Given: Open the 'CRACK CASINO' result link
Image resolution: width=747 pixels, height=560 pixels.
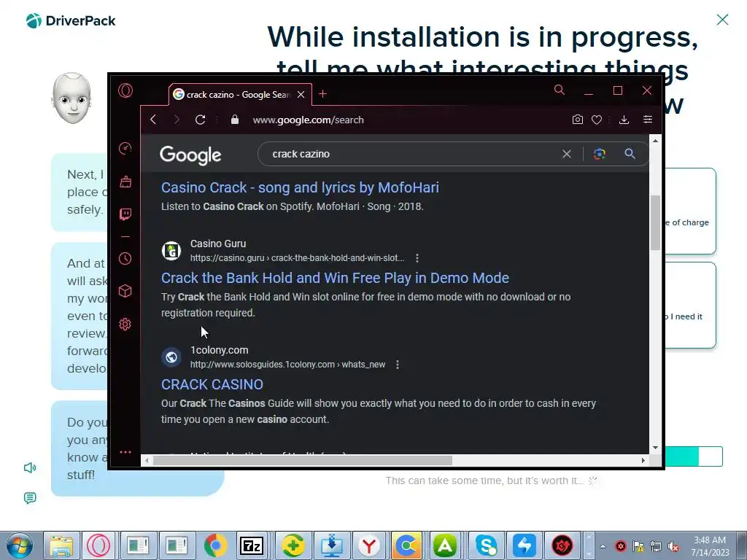Looking at the screenshot, I should coord(212,385).
